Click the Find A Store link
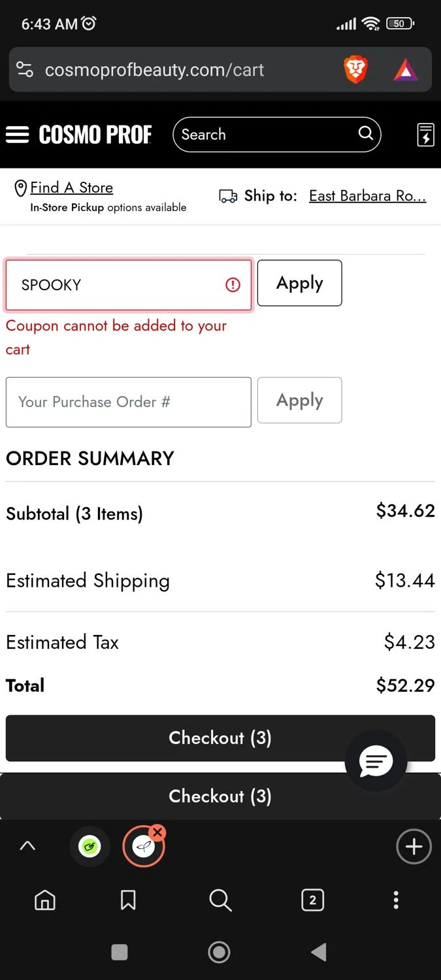This screenshot has width=441, height=980. click(71, 188)
